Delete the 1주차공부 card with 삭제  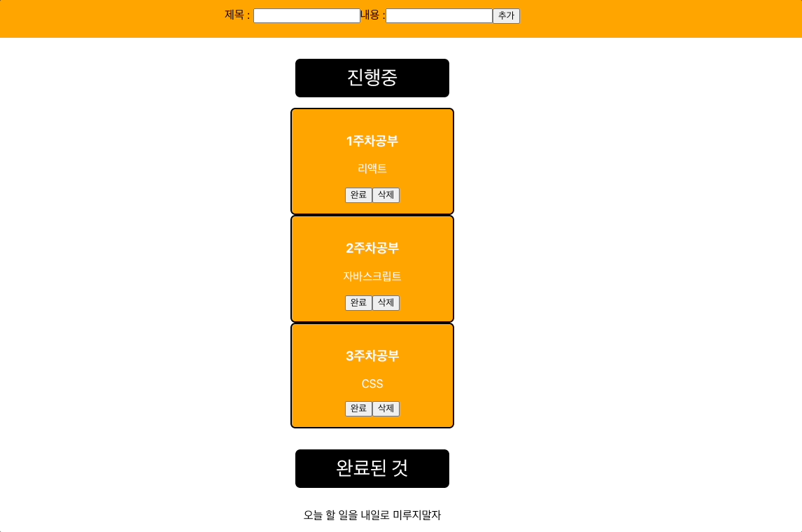pyautogui.click(x=386, y=195)
